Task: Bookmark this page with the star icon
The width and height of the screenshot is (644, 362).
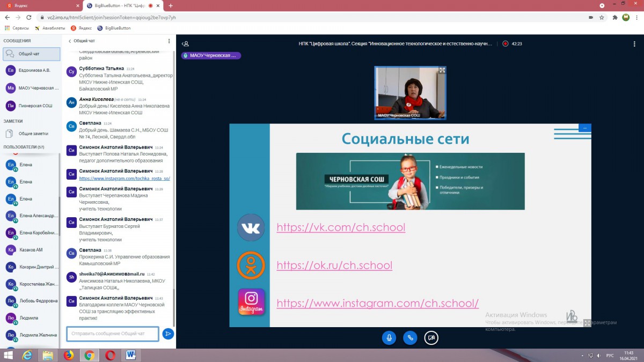Action: pos(602,17)
